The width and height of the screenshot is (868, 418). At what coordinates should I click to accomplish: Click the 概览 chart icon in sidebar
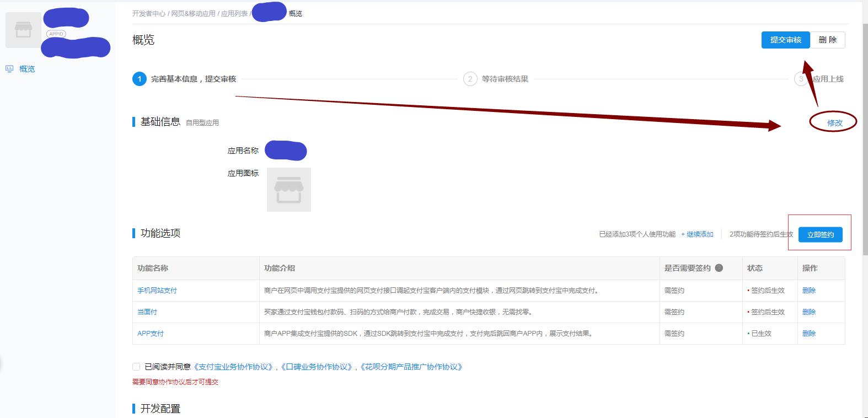tap(9, 69)
